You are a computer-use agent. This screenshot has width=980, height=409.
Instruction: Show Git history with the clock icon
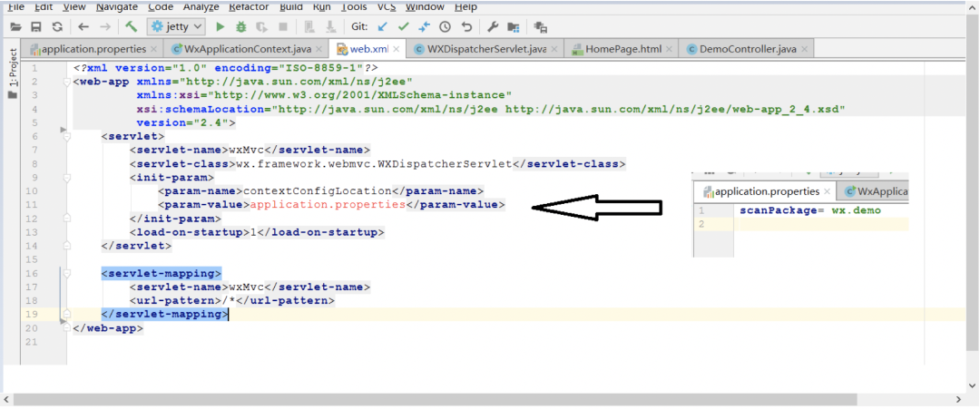(445, 27)
